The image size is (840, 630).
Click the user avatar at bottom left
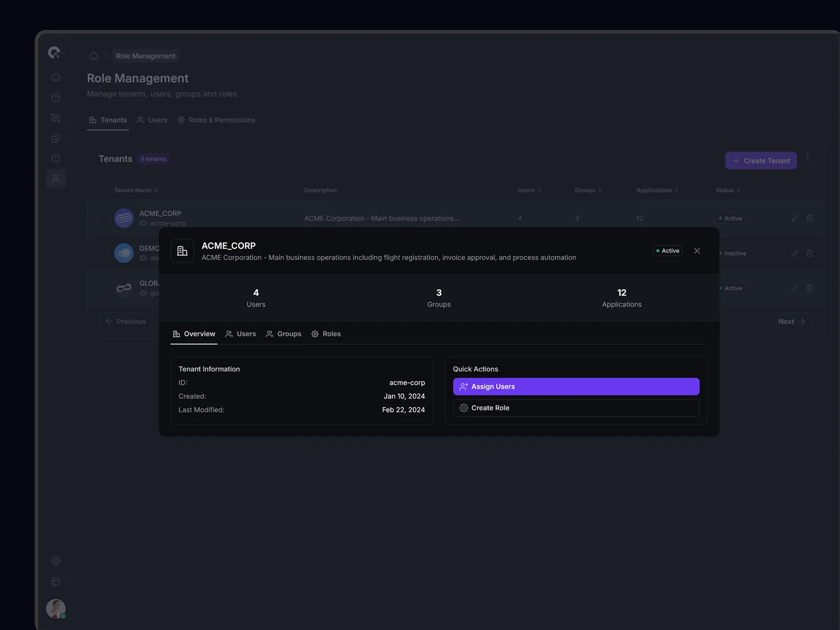(x=56, y=608)
